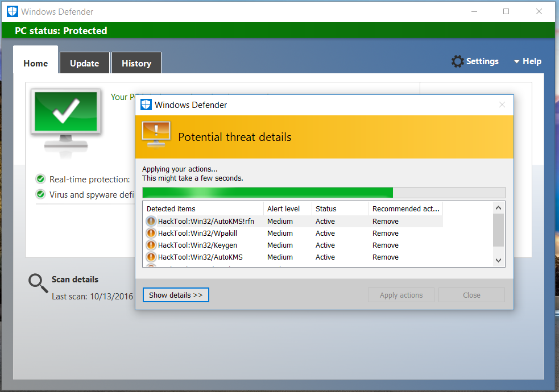The width and height of the screenshot is (559, 392).
Task: Click the Real-time protection green check icon
Action: coord(40,180)
